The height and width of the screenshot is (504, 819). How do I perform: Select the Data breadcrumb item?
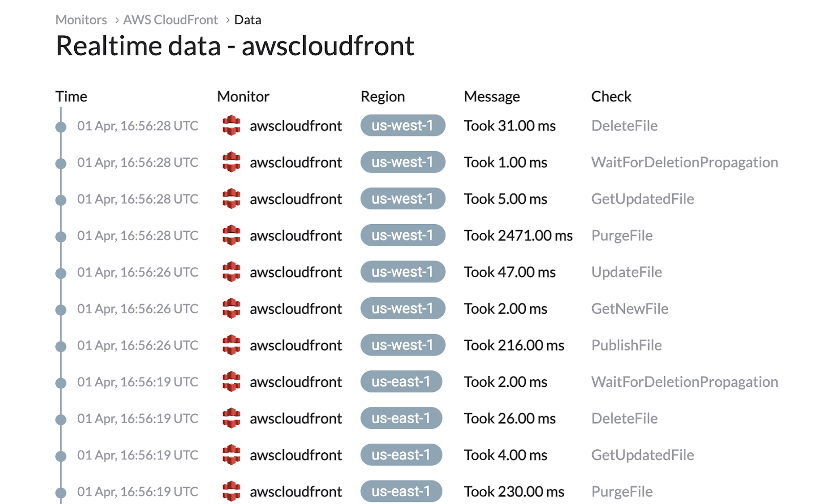click(248, 20)
